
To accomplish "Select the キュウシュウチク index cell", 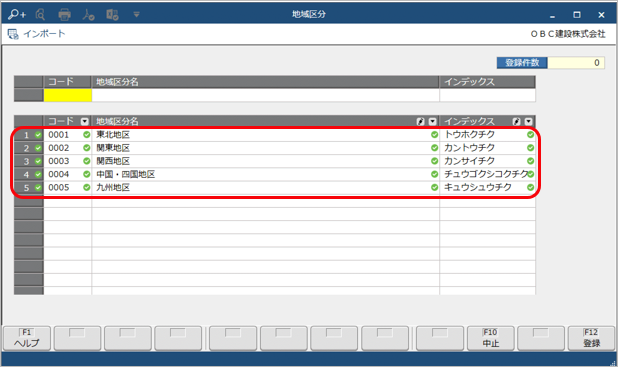I will pyautogui.click(x=488, y=187).
